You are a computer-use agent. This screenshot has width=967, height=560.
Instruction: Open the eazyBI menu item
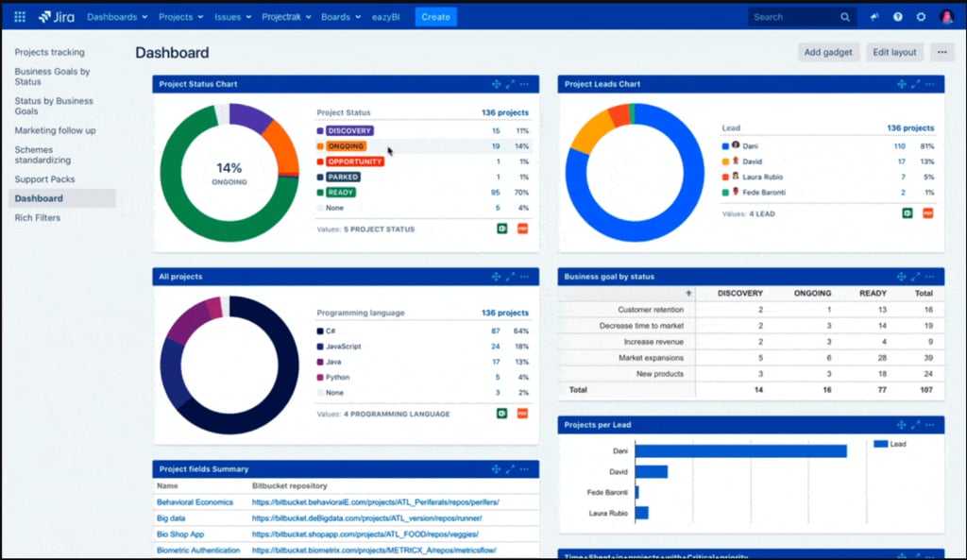[387, 16]
